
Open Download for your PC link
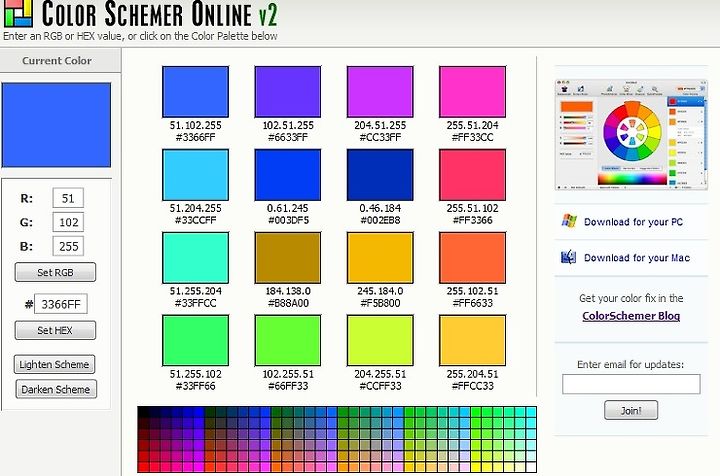(x=633, y=222)
